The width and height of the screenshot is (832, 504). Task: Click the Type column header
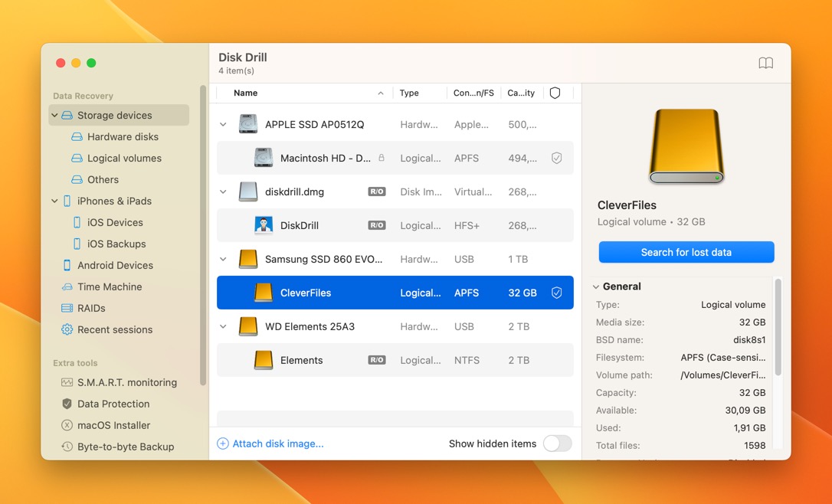[x=409, y=93]
